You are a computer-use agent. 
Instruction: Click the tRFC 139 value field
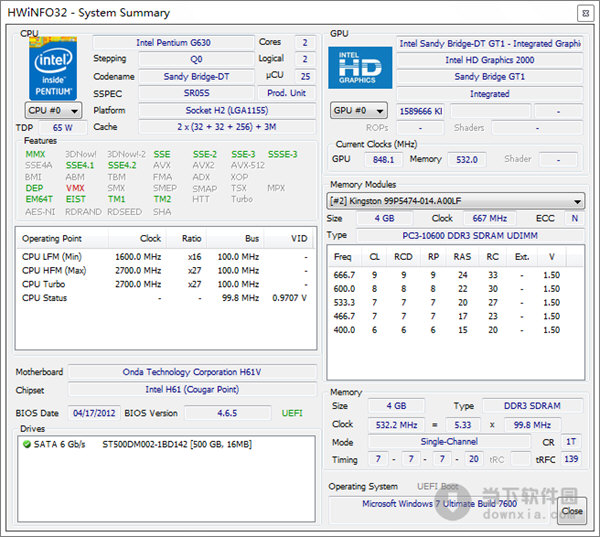[571, 459]
